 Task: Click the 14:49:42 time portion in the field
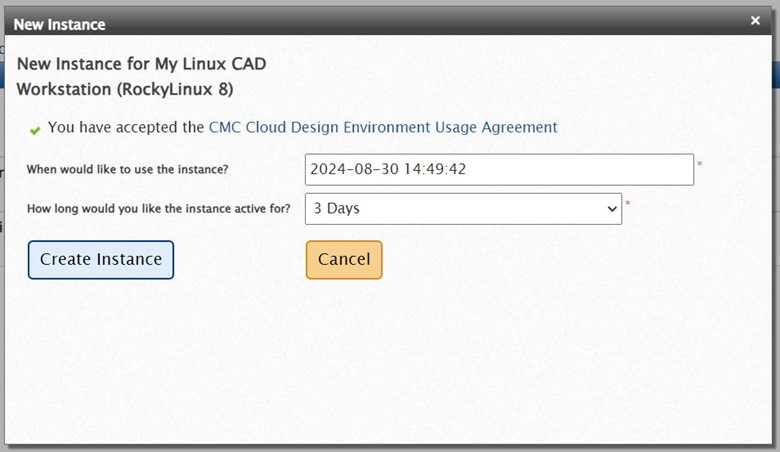[x=435, y=170]
